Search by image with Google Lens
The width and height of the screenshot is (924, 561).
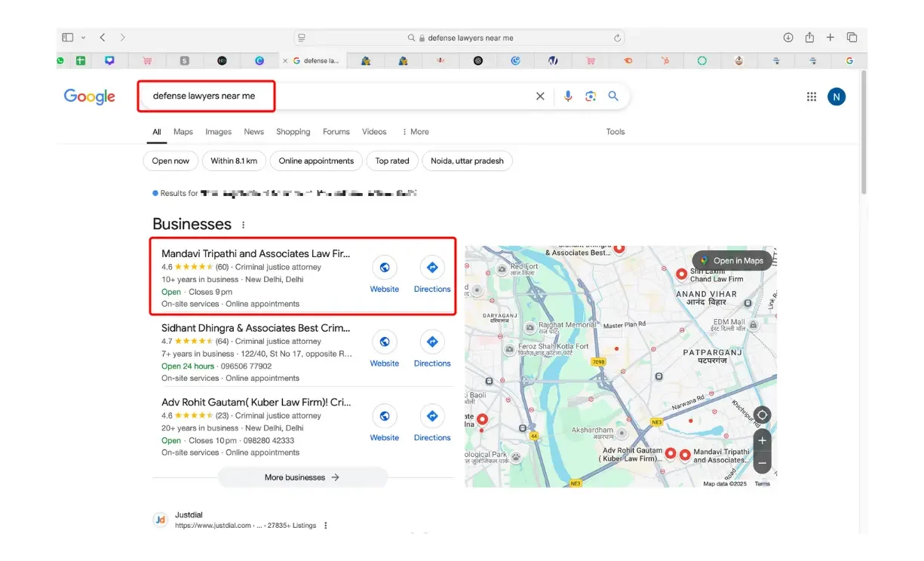coord(591,96)
